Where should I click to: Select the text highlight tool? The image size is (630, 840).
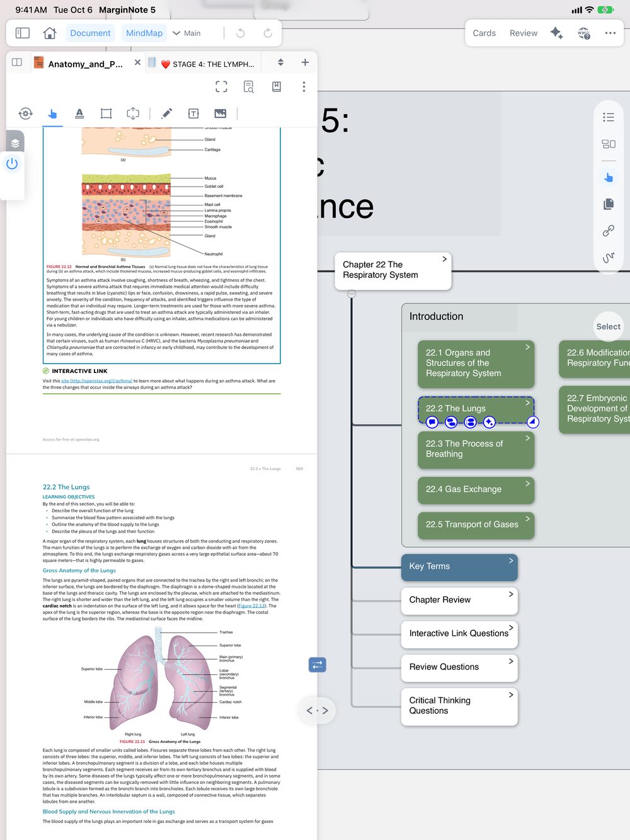[x=79, y=113]
